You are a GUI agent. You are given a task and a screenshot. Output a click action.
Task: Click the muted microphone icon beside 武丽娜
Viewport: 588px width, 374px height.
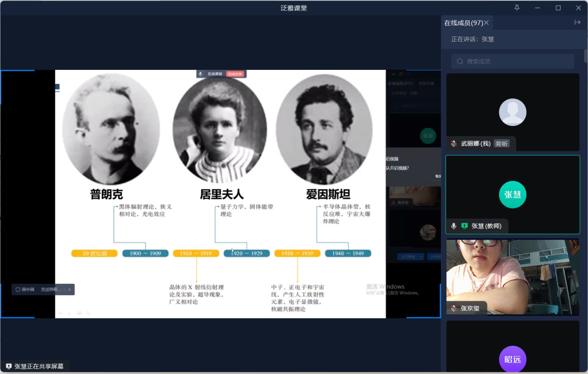[454, 144]
